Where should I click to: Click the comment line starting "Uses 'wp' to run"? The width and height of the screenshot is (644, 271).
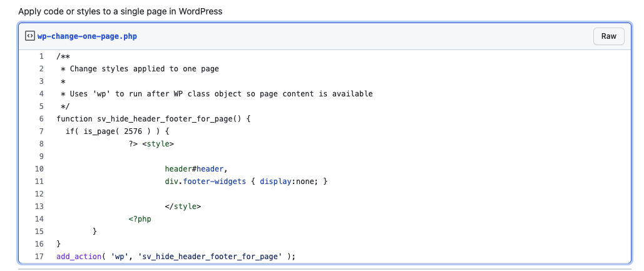[x=217, y=94]
